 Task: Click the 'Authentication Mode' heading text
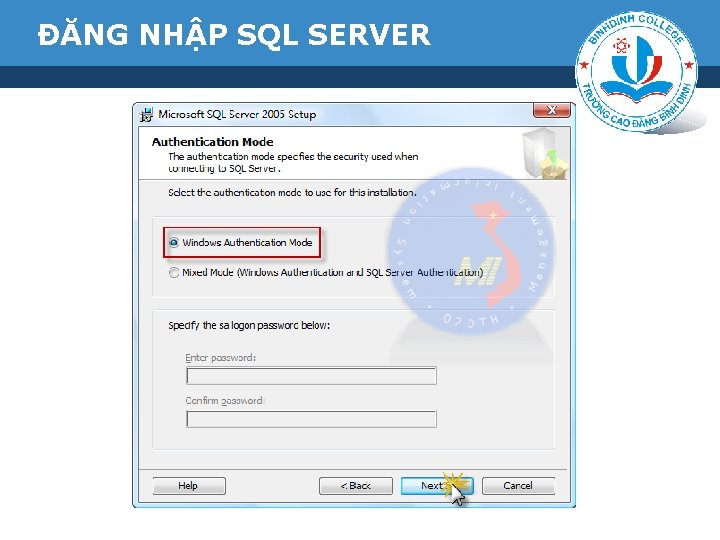click(x=213, y=142)
